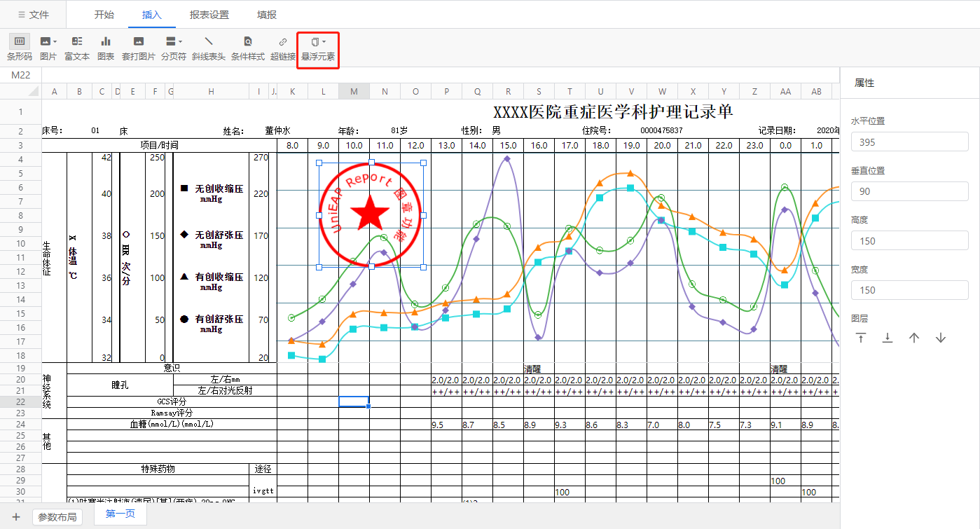Viewport: 980px width, 529px height.
Task: Click the 途径 column label
Action: coord(263,469)
